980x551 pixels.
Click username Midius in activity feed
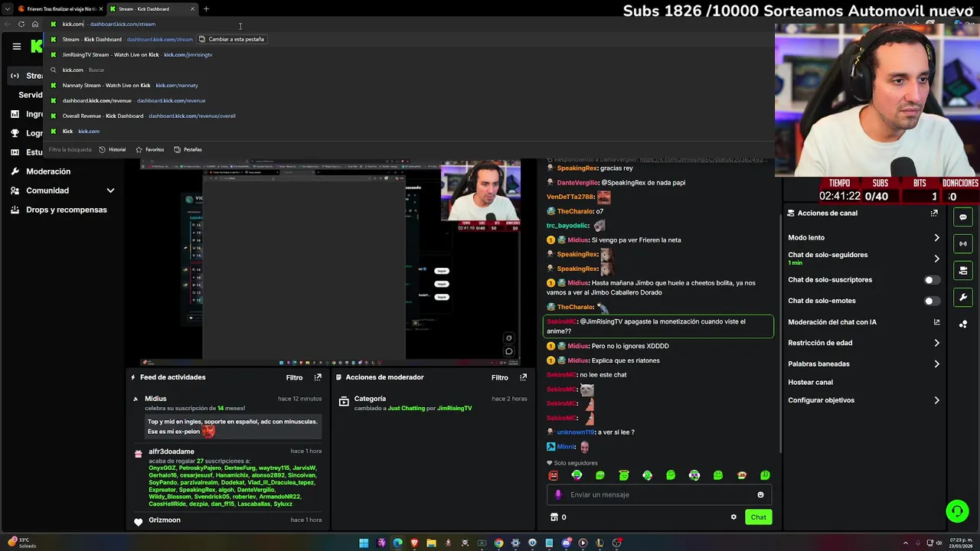[155, 399]
